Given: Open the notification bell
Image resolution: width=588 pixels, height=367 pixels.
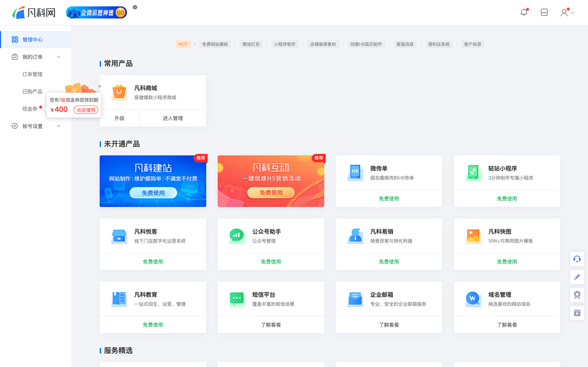Looking at the screenshot, I should click(524, 12).
